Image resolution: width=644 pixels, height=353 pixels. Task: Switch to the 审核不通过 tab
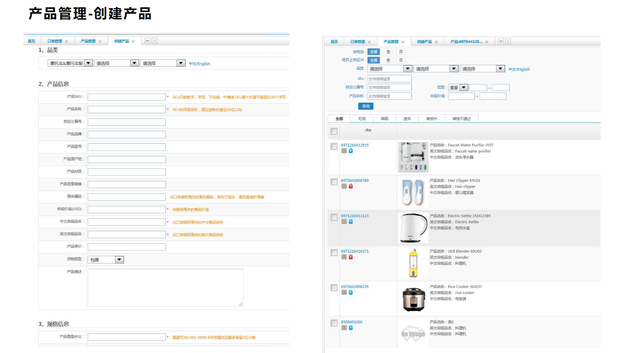[x=462, y=119]
